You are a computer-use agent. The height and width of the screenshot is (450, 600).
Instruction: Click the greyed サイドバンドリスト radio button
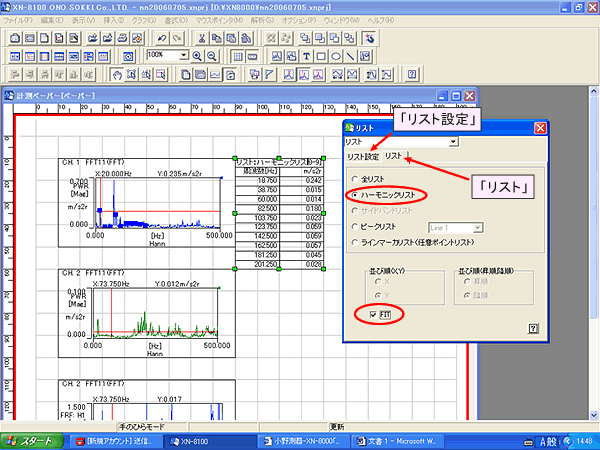355,210
